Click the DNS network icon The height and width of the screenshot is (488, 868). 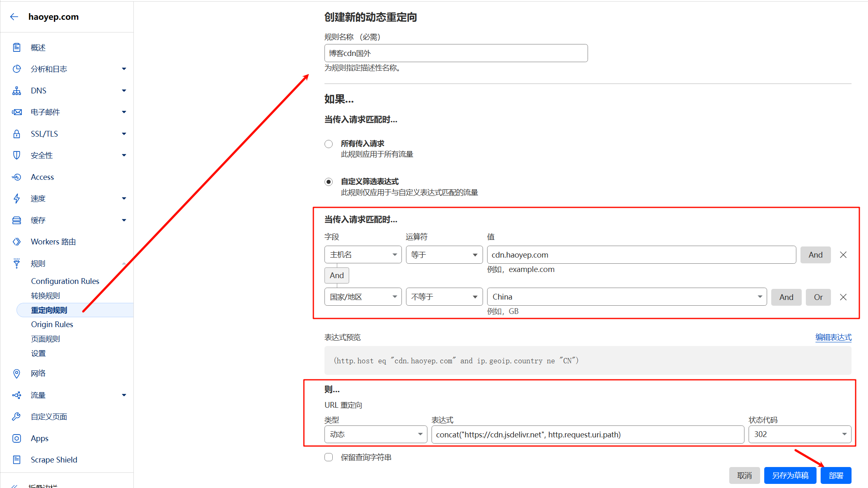tap(16, 91)
